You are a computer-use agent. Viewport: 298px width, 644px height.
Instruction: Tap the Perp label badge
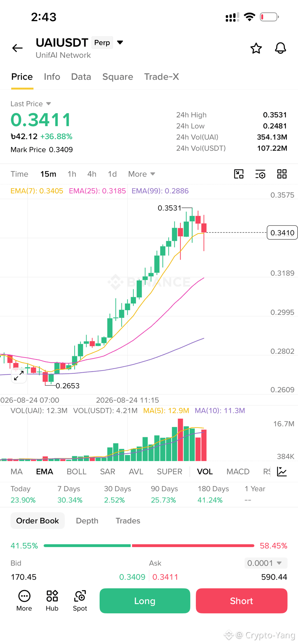pos(102,42)
